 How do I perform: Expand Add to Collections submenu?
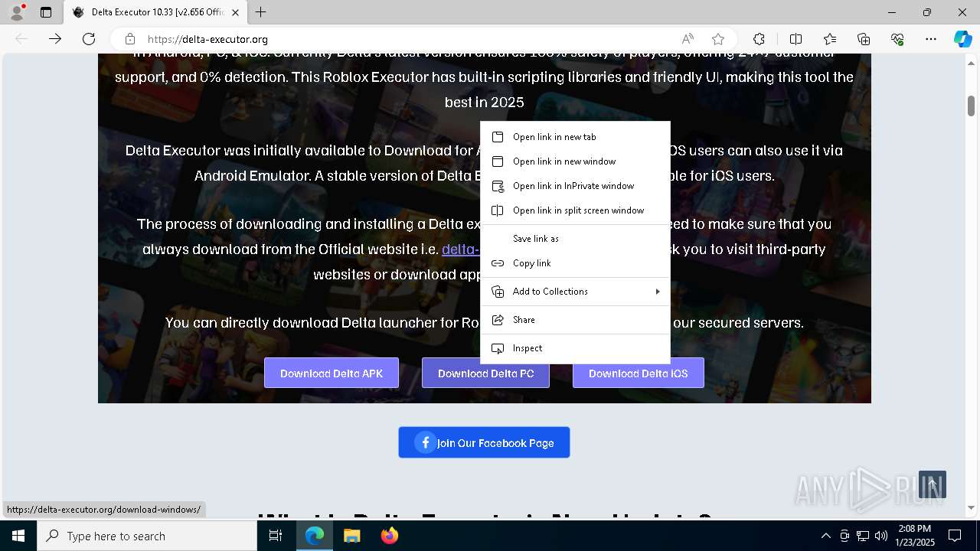tap(575, 292)
